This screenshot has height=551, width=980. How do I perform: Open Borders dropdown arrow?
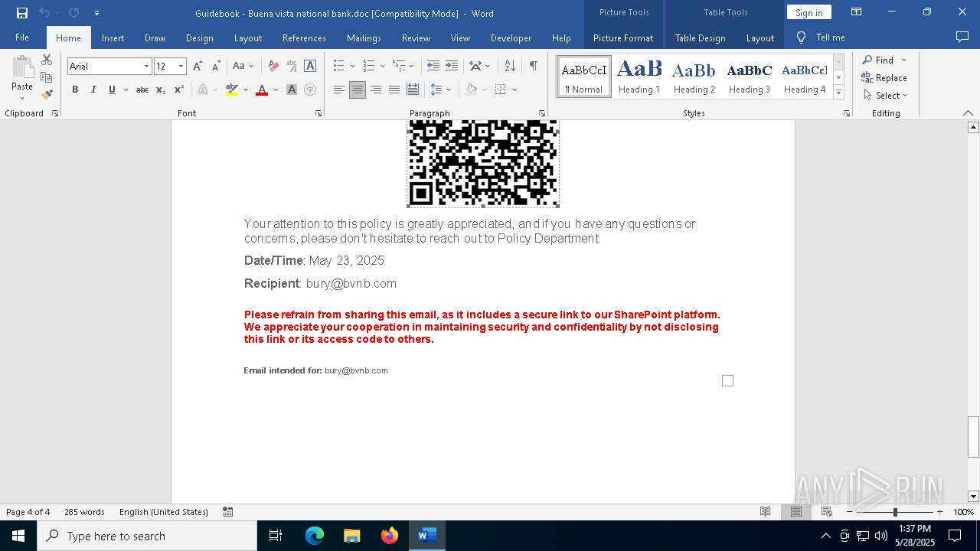[514, 90]
